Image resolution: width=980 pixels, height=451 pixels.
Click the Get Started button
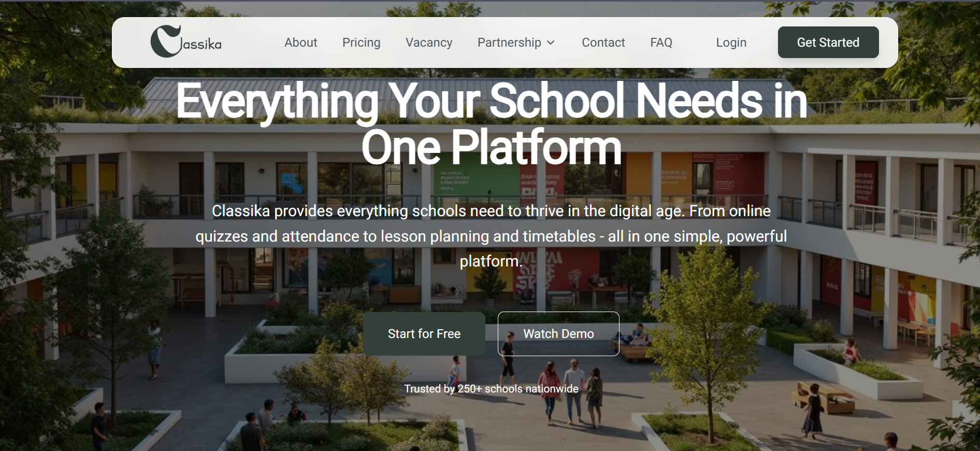[828, 43]
